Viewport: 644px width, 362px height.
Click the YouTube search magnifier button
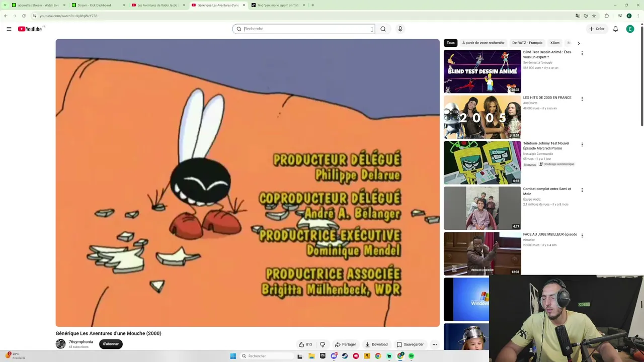(383, 29)
